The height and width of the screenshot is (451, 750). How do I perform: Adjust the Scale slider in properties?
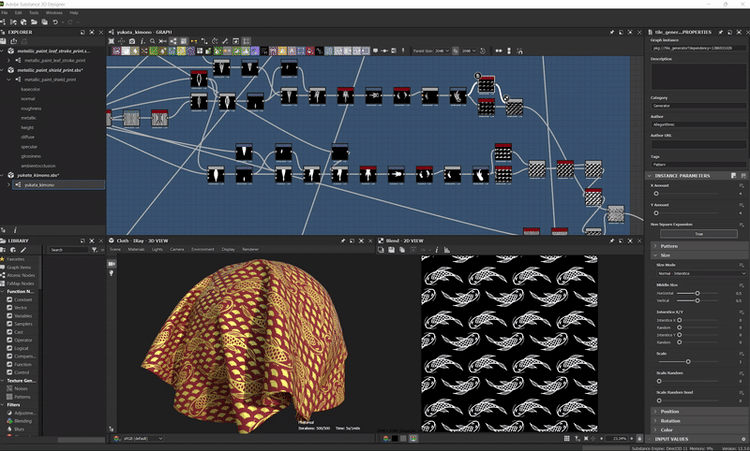(688, 361)
